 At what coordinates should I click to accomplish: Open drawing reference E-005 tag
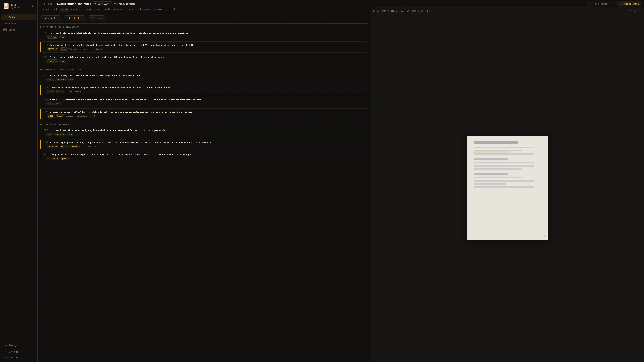coord(50,104)
